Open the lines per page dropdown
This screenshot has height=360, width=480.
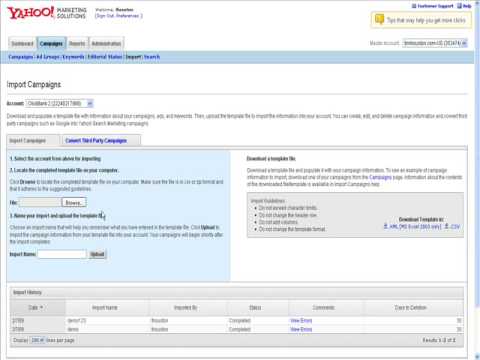(x=38, y=340)
